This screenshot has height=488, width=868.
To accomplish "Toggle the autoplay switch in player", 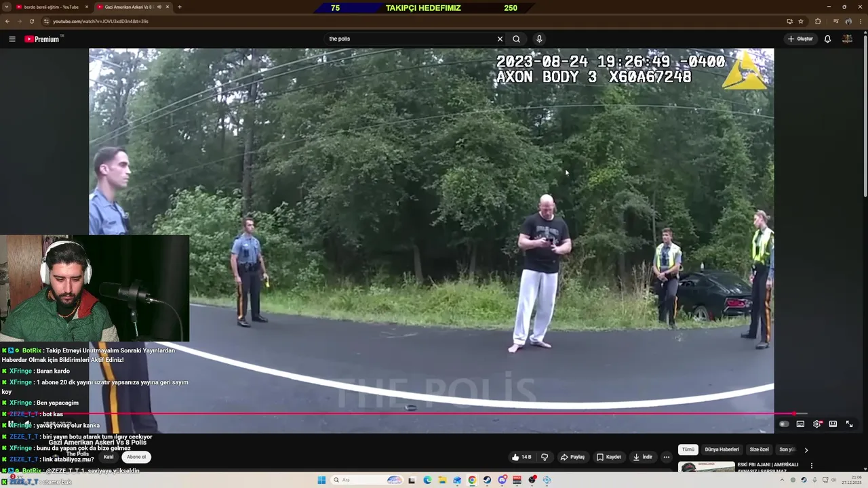I will 784,424.
